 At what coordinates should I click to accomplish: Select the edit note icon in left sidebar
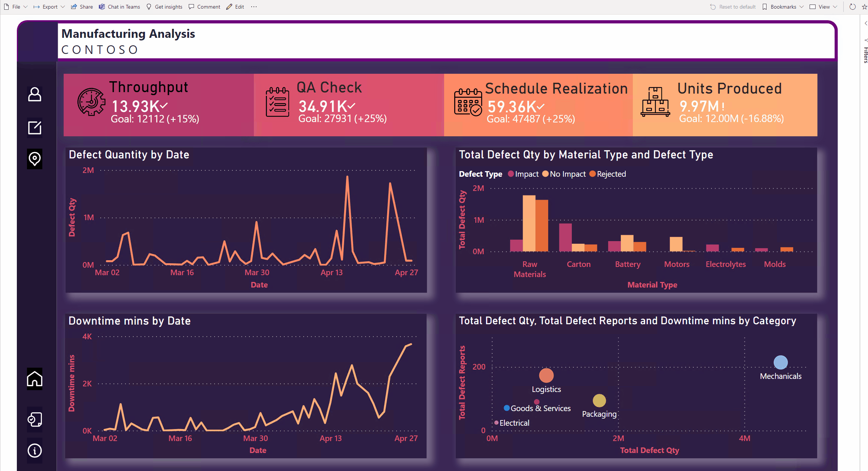pyautogui.click(x=34, y=127)
